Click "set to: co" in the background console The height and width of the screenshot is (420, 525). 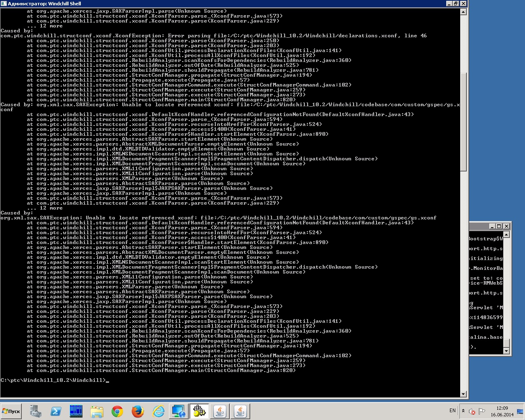(x=486, y=278)
